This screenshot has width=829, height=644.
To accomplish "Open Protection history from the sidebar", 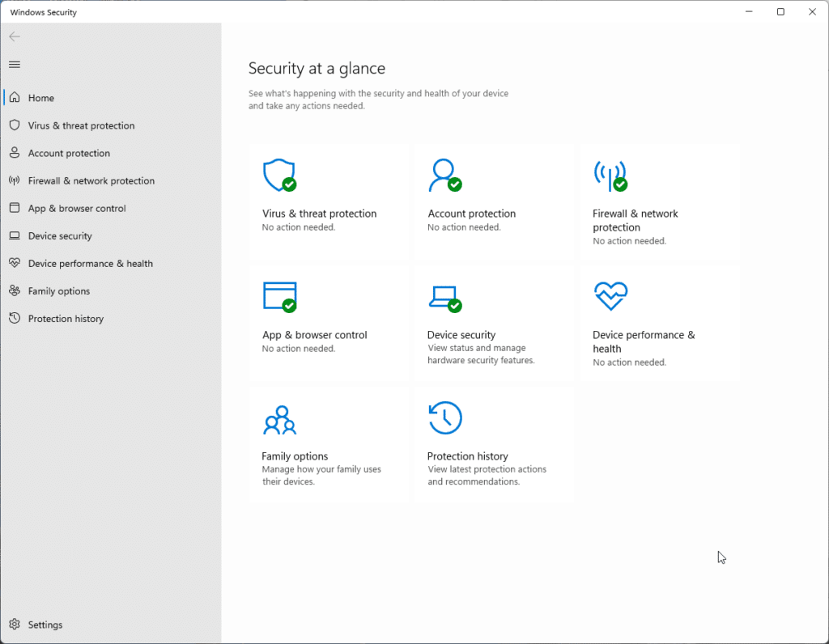I will pos(66,318).
